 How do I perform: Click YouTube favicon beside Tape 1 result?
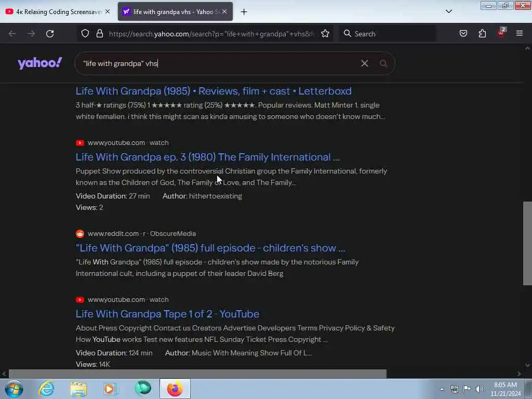point(79,300)
